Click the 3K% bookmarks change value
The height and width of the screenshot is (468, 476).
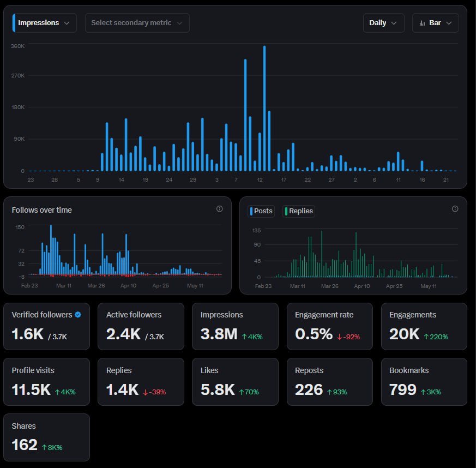tap(431, 392)
